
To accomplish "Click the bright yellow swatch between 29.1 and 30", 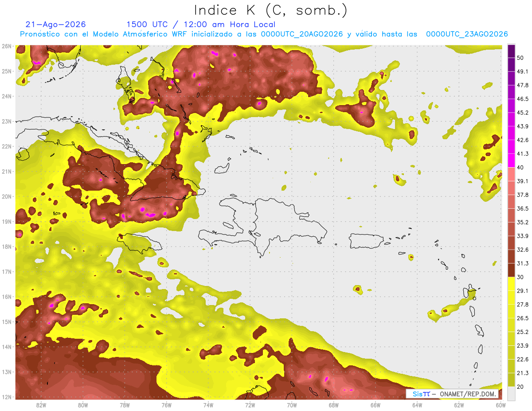I will tap(512, 284).
